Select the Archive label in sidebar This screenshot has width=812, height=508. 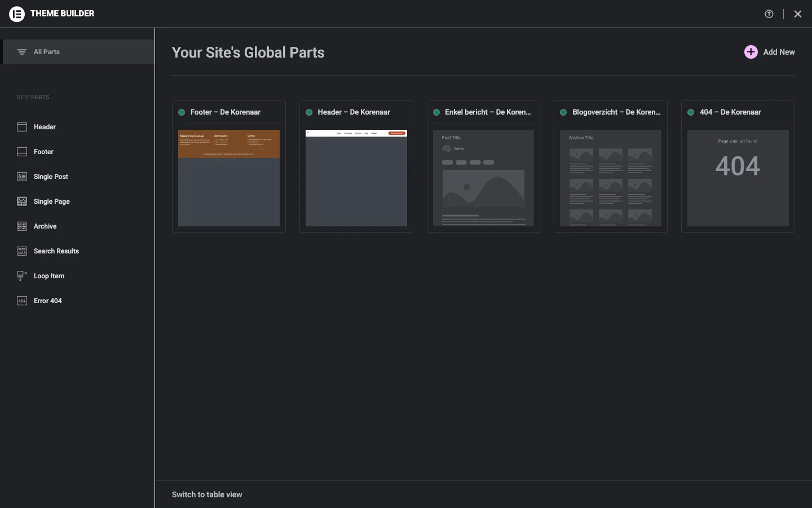coord(45,226)
